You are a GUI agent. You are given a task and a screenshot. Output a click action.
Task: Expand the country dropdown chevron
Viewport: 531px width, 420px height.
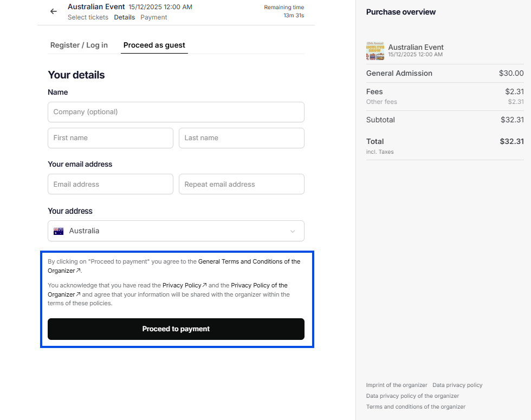coord(293,231)
